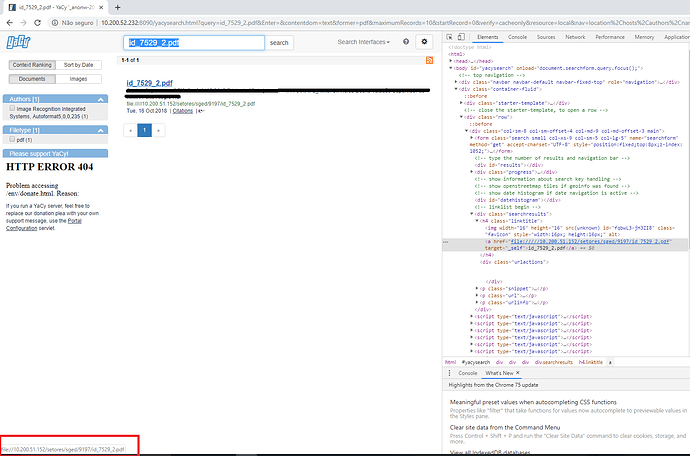Check the pdf filetype filter
The image size is (690, 456).
[x=12, y=140]
